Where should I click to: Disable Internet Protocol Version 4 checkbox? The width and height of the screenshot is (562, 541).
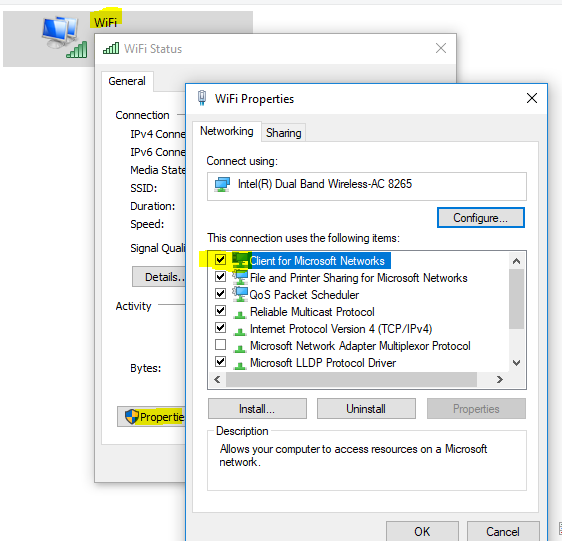coord(220,327)
